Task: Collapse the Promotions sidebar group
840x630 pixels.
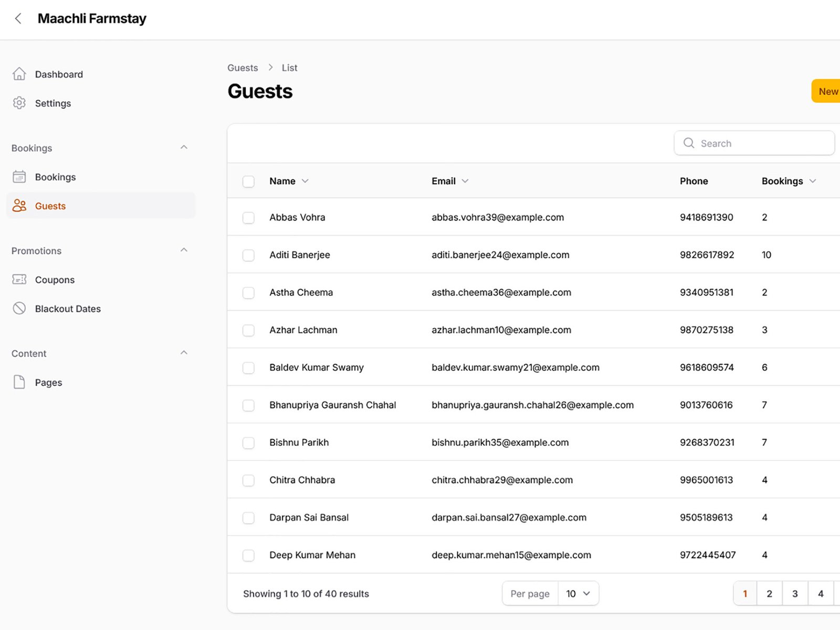Action: tap(184, 250)
